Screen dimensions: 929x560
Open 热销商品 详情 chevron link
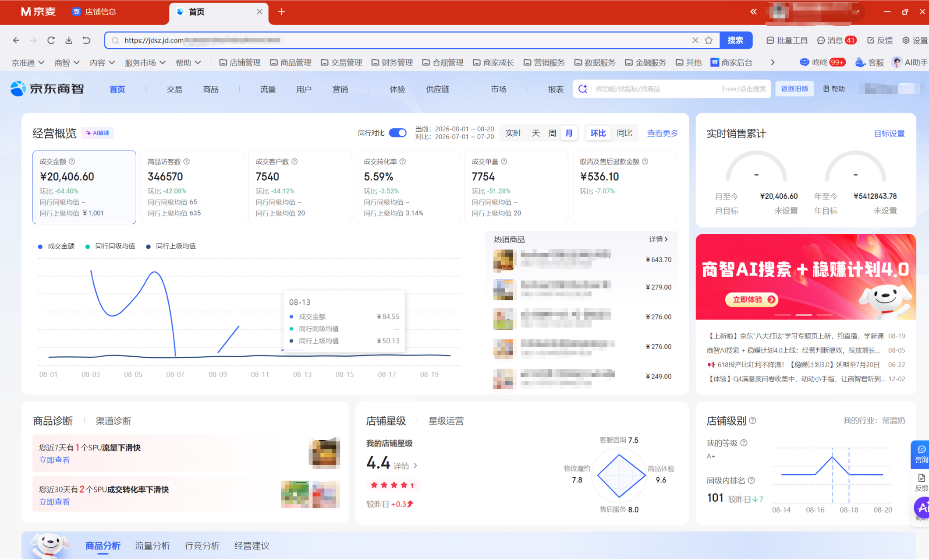click(659, 239)
